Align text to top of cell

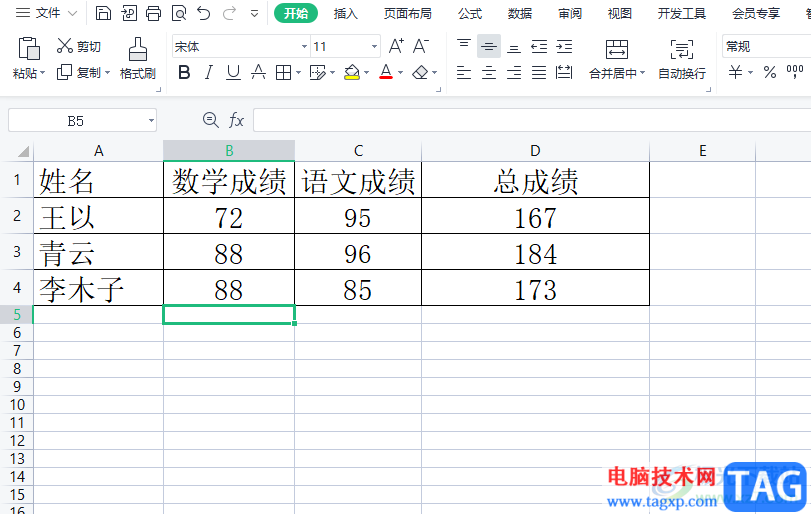tap(464, 46)
